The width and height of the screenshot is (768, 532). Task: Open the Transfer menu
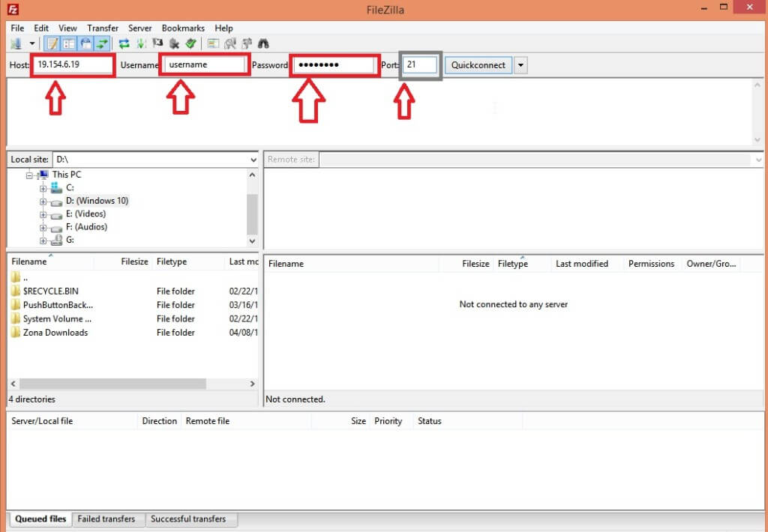tap(103, 28)
